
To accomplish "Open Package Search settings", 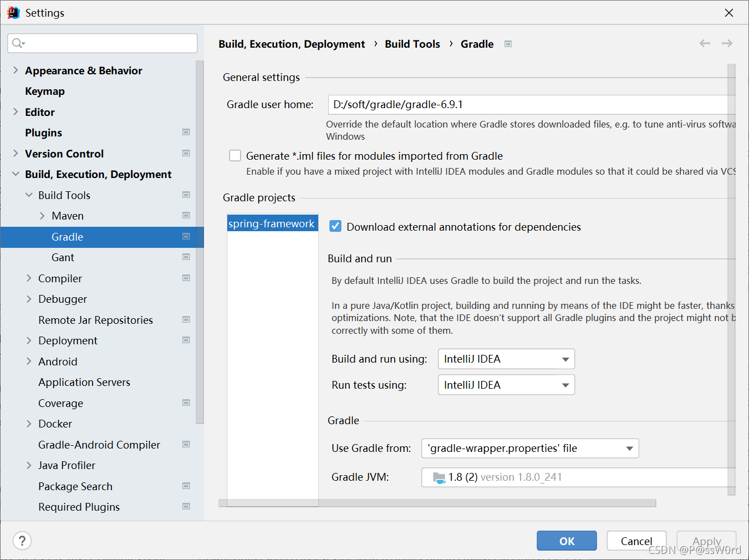I will [x=75, y=486].
